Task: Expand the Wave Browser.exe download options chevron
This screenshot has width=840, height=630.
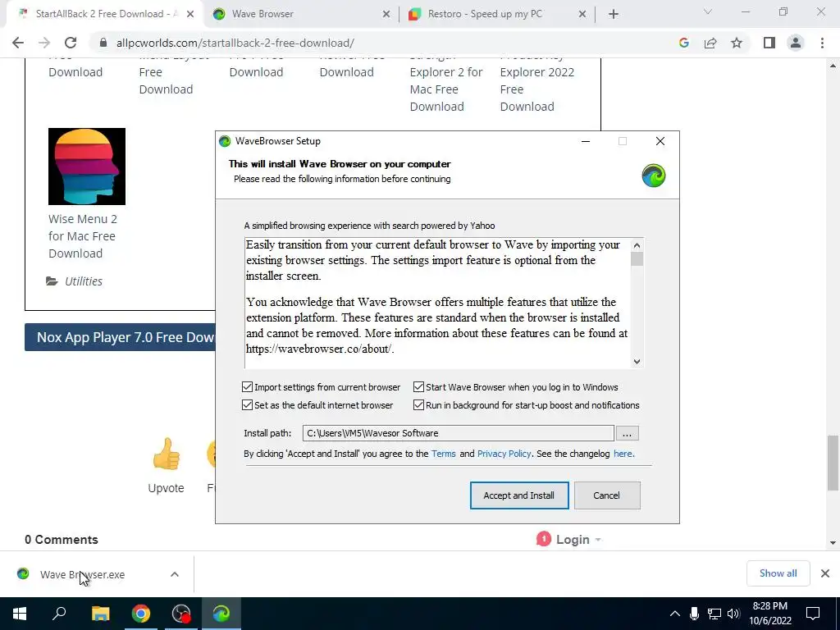Action: tap(175, 574)
